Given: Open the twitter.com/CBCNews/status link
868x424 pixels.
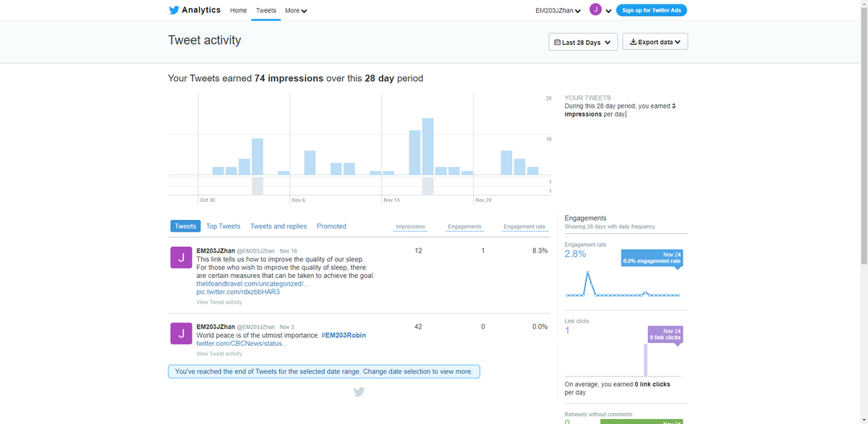Looking at the screenshot, I should point(242,344).
